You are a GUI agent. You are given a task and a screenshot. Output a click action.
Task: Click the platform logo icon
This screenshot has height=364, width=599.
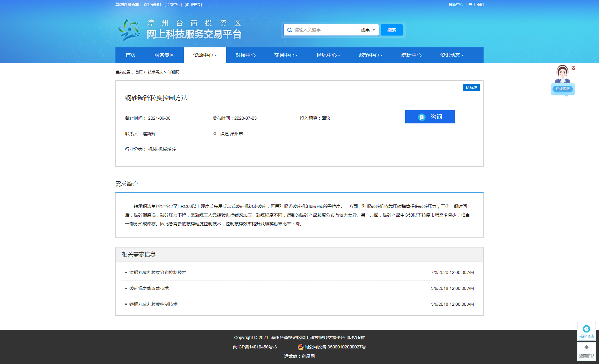128,30
